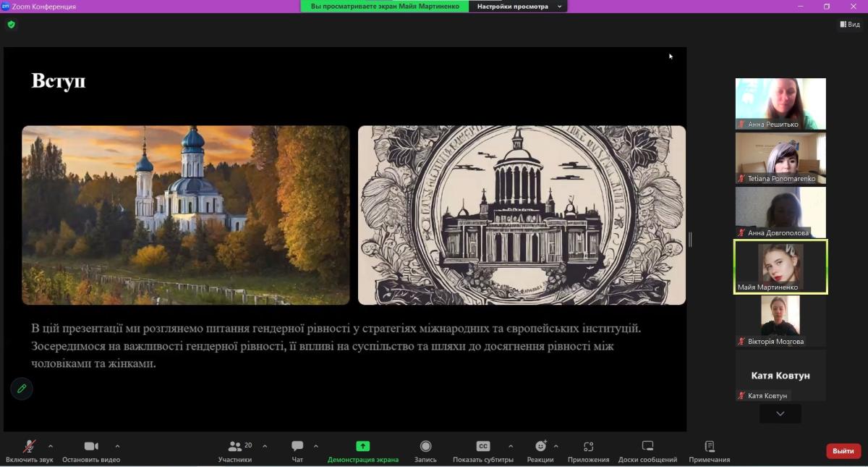Select Анна Решитько's video thumbnail
This screenshot has width=868, height=467.
(780, 103)
